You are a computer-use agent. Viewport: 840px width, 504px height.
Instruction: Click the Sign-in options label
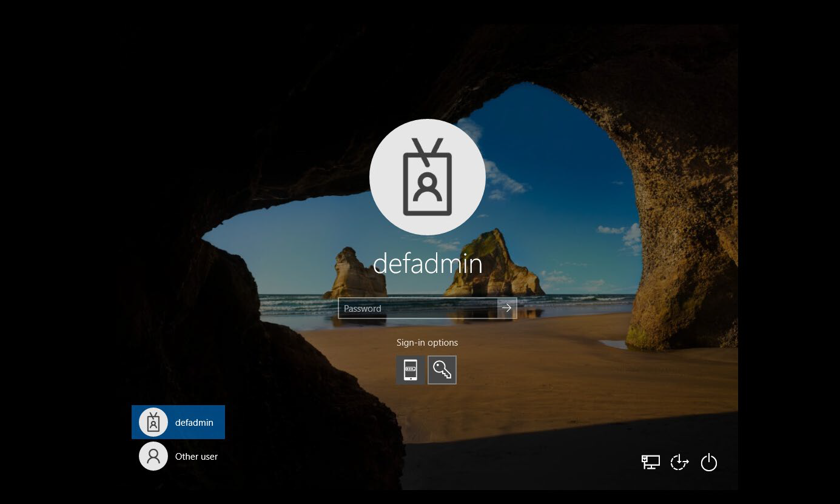point(427,343)
